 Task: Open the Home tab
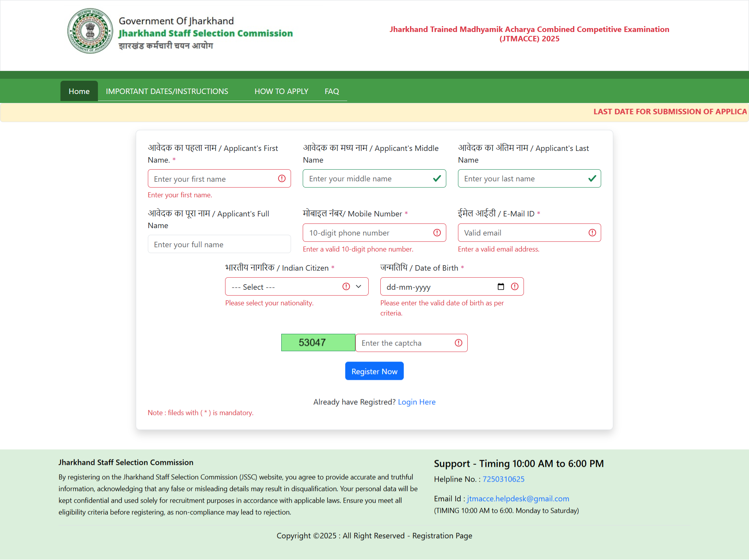coord(79,91)
